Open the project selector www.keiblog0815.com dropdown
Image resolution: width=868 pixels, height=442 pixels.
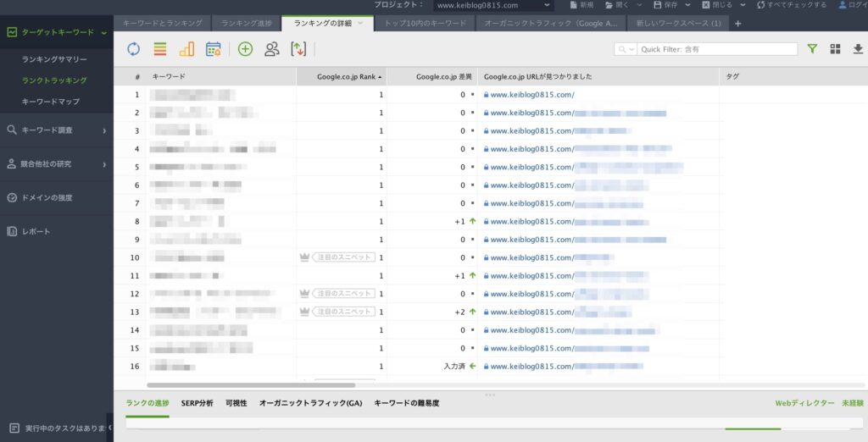coord(493,6)
